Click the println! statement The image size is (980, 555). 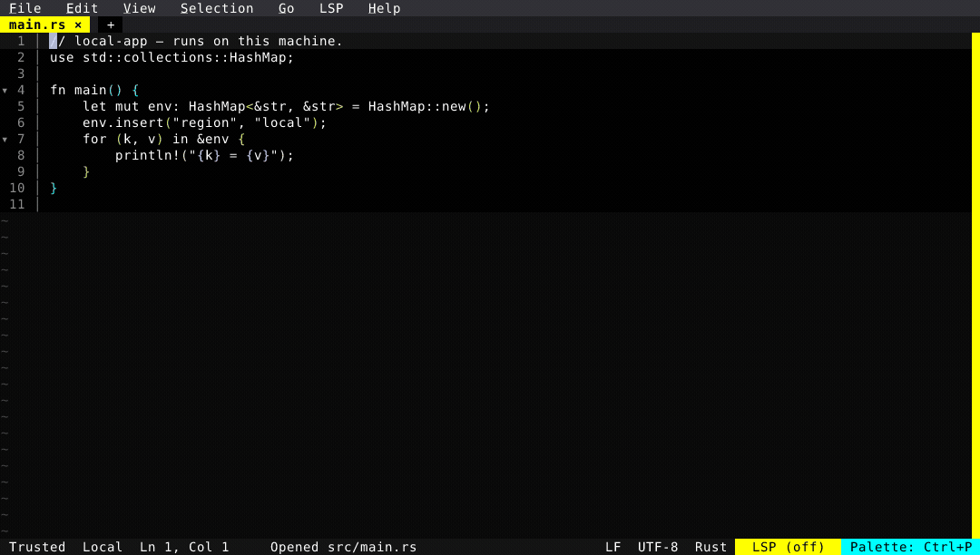[204, 155]
